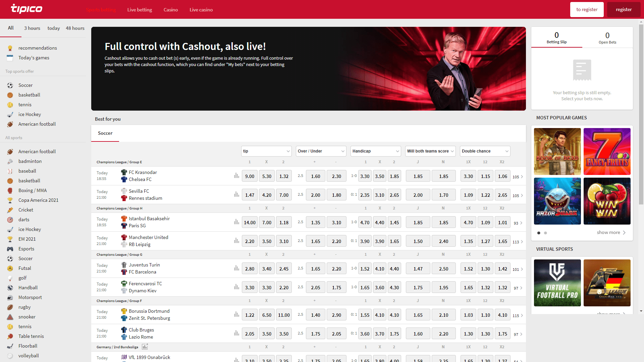
Task: Open Book of Dead game thumbnail
Action: [557, 152]
